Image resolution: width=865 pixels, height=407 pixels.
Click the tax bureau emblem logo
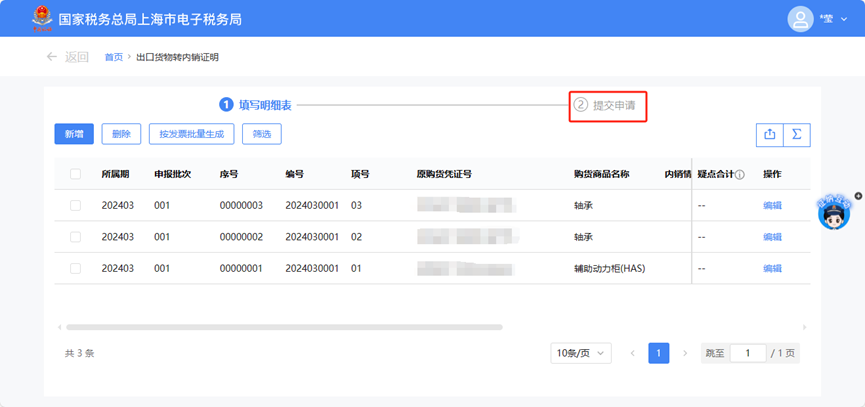[42, 19]
